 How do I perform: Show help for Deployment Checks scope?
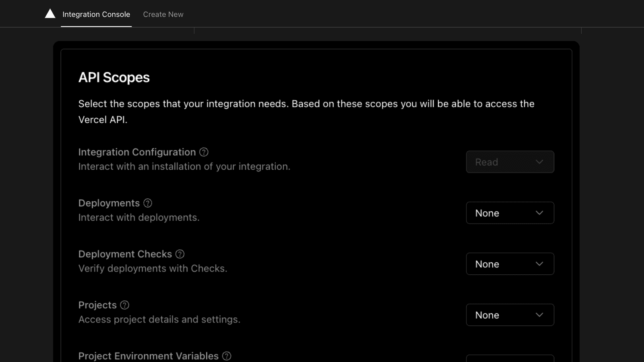180,254
